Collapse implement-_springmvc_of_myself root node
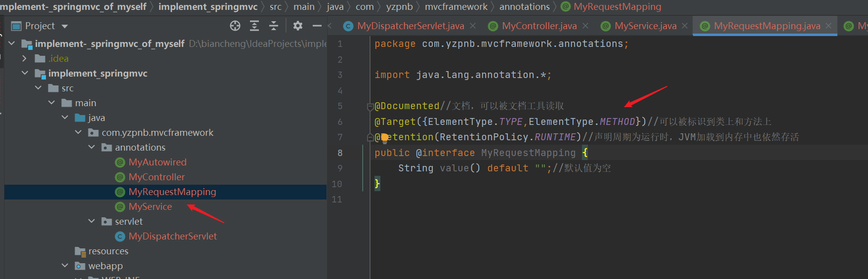The image size is (868, 279). pos(11,43)
